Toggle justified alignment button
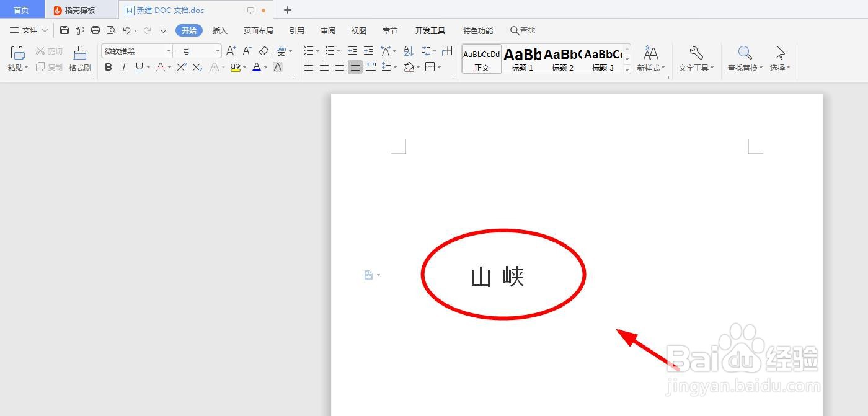 point(355,67)
